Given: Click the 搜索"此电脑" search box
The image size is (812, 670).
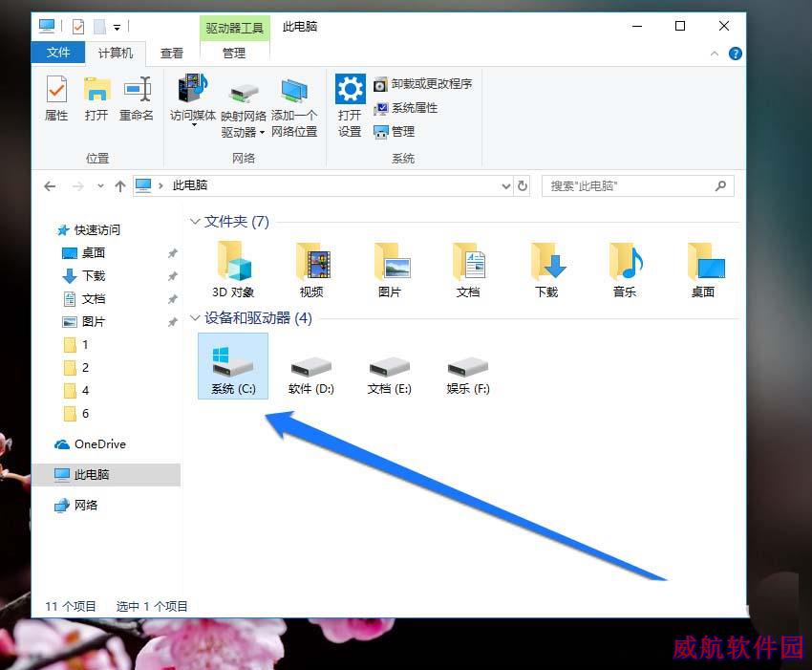Looking at the screenshot, I should pyautogui.click(x=629, y=186).
